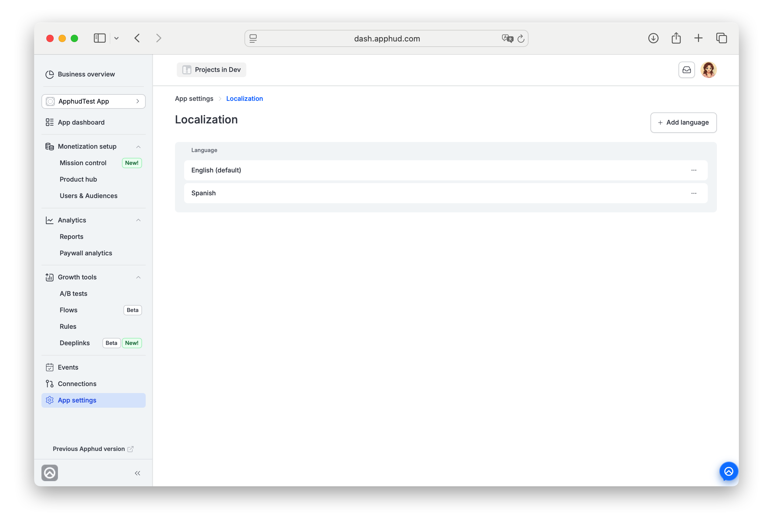
Task: Click the Apphud logo in sidebar footer
Action: [x=50, y=473]
